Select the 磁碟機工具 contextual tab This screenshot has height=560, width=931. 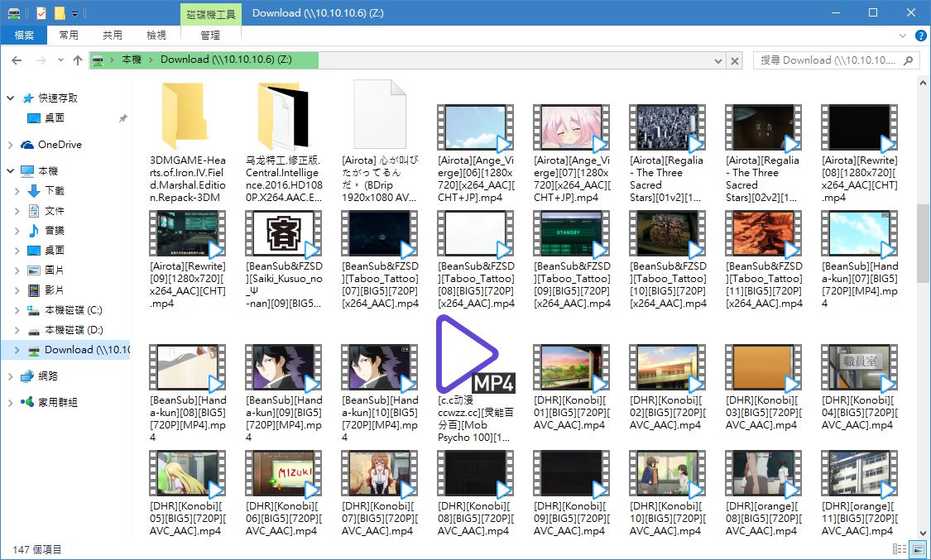(211, 13)
